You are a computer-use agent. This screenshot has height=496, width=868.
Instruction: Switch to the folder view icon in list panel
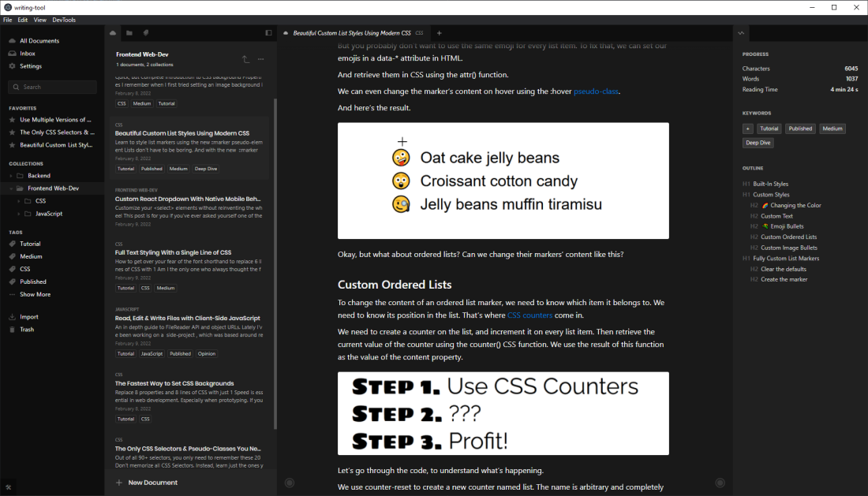pyautogui.click(x=129, y=33)
